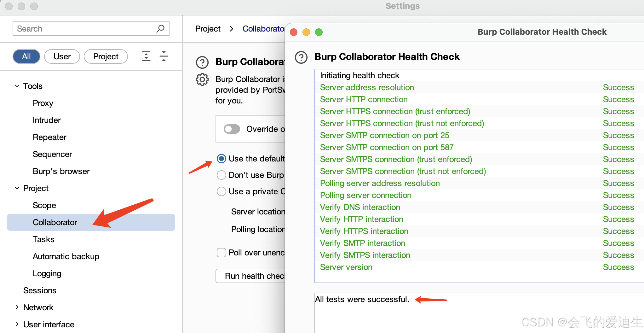This screenshot has height=333, width=644.
Task: Open Burp's browser settings
Action: [61, 171]
